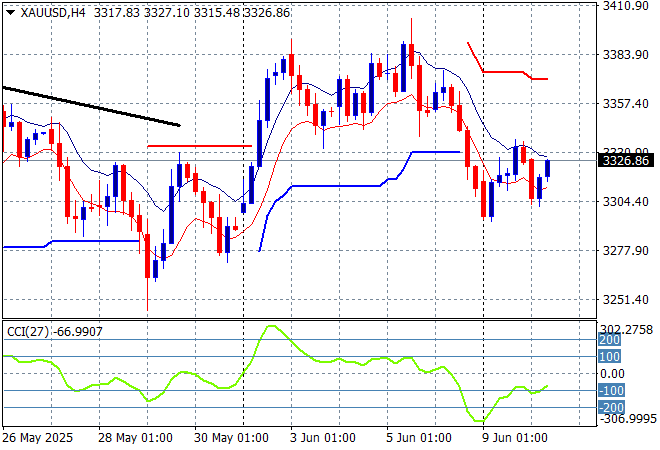Select the XAUUSD,H4 symbol label
This screenshot has width=660, height=450.
point(53,13)
